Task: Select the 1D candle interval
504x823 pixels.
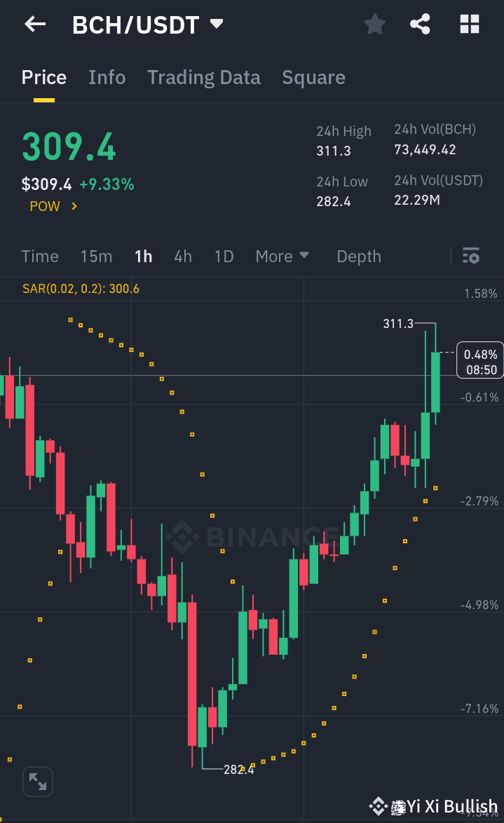Action: point(224,256)
